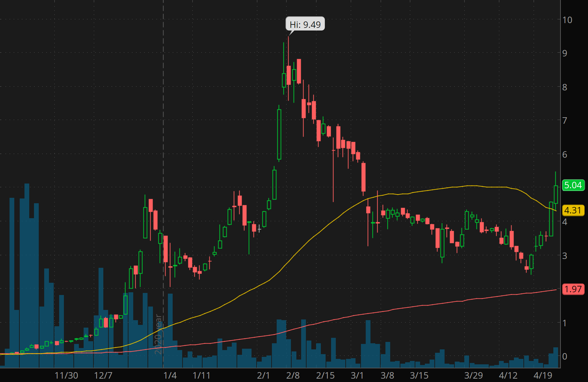Click the 4/12 date label

(508, 376)
